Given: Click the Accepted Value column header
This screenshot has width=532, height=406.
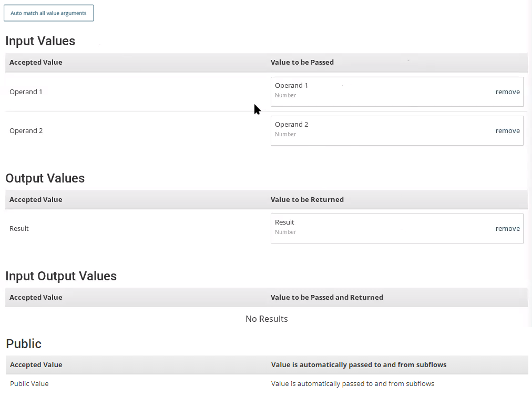Looking at the screenshot, I should click(x=36, y=62).
